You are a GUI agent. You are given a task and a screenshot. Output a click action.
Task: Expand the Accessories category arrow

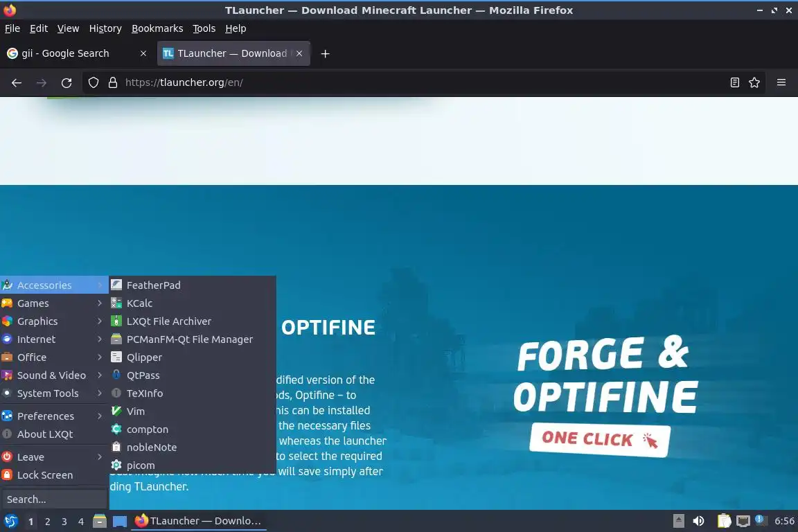(x=100, y=285)
